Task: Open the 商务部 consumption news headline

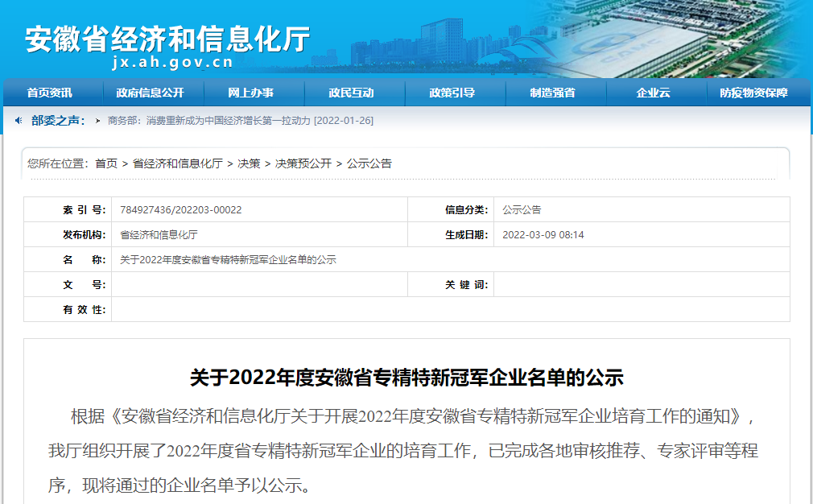Action: coord(240,121)
